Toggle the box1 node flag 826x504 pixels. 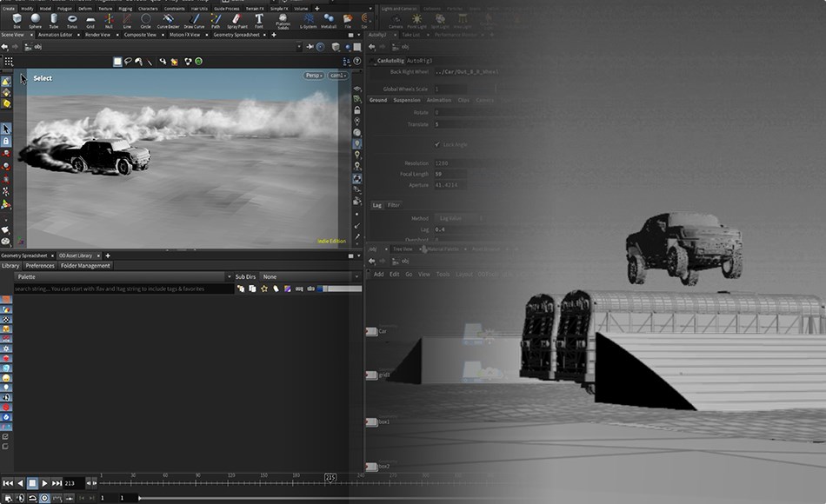371,421
